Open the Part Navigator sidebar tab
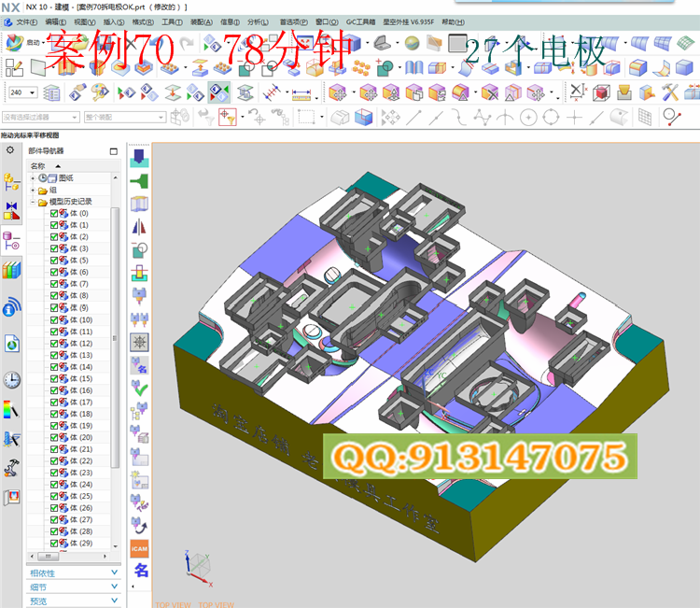Viewport: 700px width, 608px height. (11, 239)
